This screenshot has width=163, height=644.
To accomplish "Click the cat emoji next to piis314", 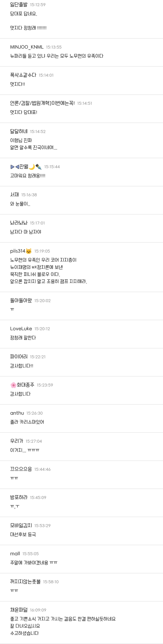I will [29, 251].
